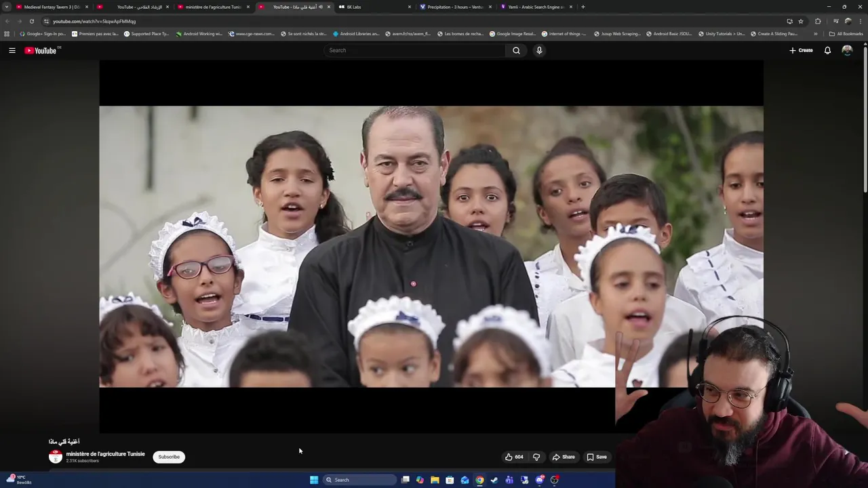Image resolution: width=868 pixels, height=488 pixels.
Task: Like the video with thumbs-up
Action: click(x=514, y=457)
